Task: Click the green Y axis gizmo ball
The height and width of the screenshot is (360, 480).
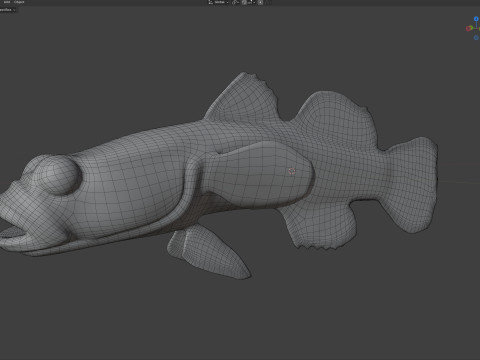Action: click(x=472, y=27)
